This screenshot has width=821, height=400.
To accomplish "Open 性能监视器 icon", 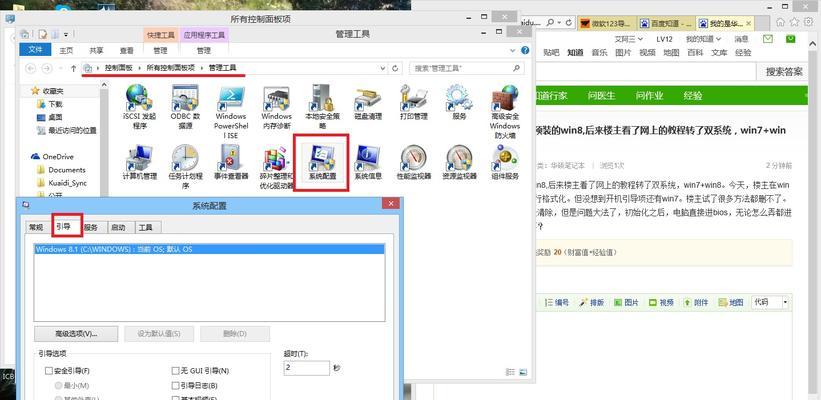I will 414,157.
